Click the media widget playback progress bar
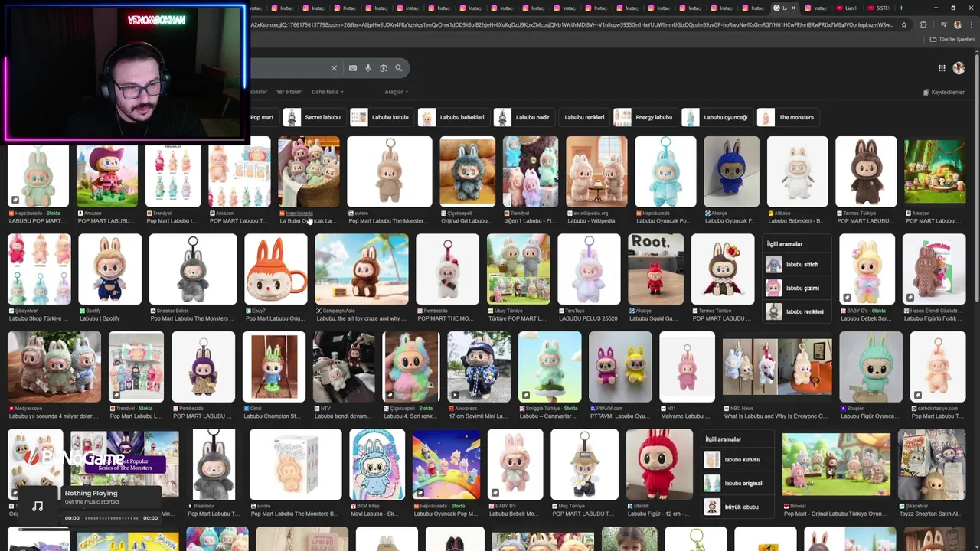 coord(111,518)
